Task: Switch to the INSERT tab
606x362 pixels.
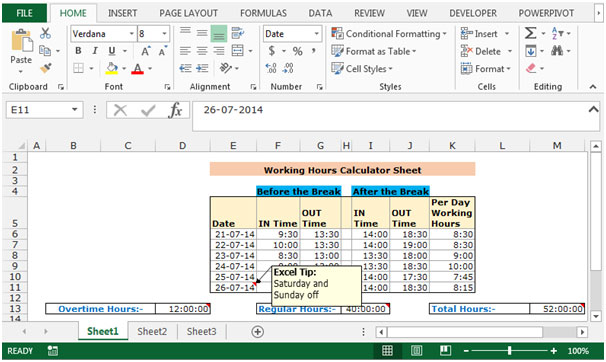Action: pos(123,13)
